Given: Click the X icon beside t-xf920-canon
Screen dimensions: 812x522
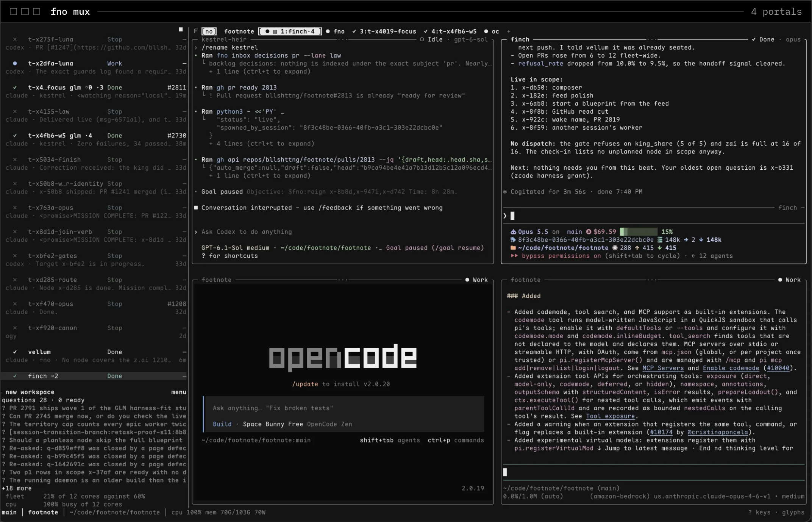Looking at the screenshot, I should pyautogui.click(x=15, y=328).
